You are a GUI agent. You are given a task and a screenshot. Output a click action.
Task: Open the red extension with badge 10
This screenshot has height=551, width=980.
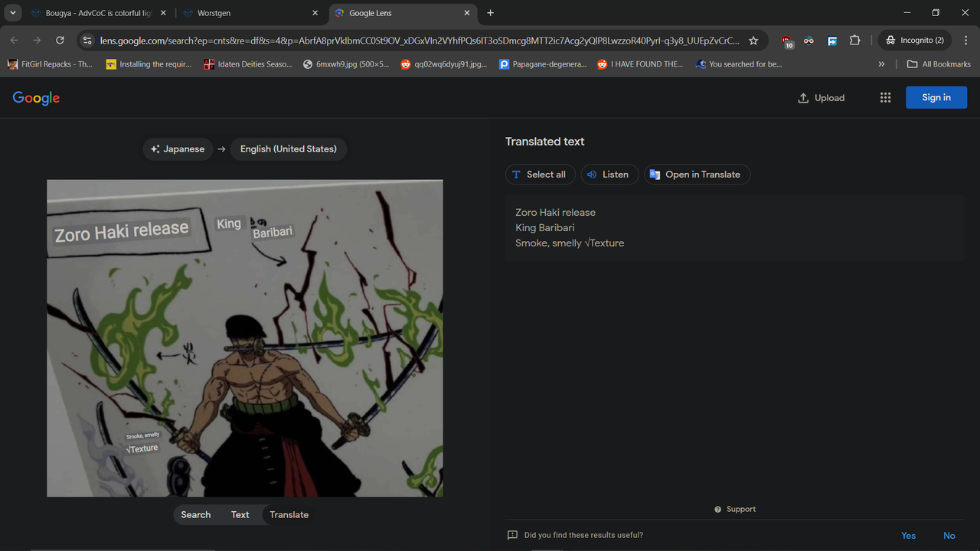(786, 41)
